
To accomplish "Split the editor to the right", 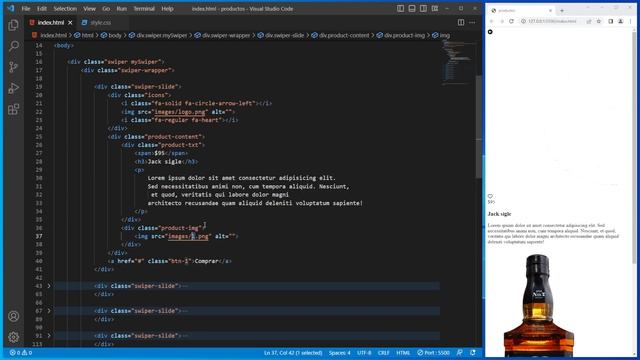I will (461, 22).
